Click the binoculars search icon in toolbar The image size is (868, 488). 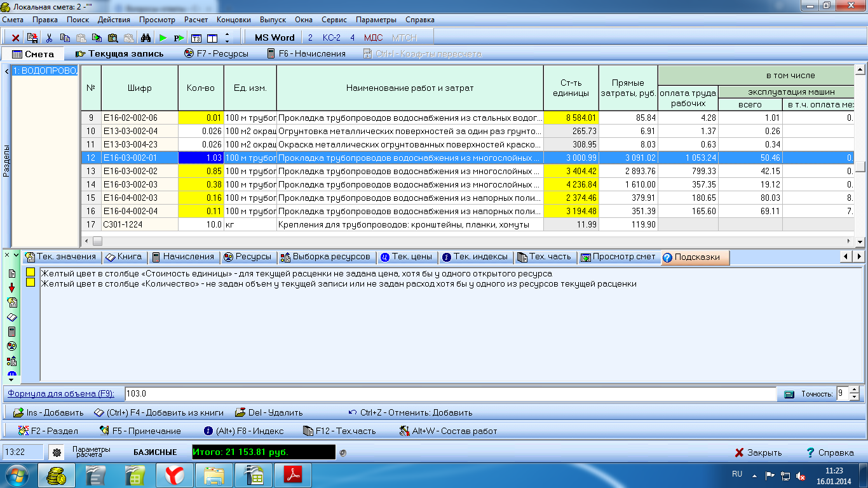click(145, 38)
